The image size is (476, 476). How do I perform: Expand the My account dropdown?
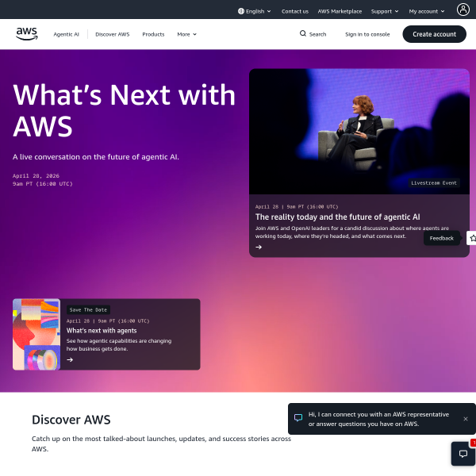427,11
